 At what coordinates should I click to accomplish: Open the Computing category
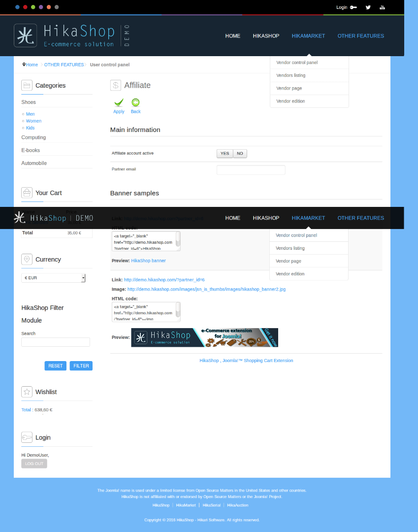[x=33, y=137]
